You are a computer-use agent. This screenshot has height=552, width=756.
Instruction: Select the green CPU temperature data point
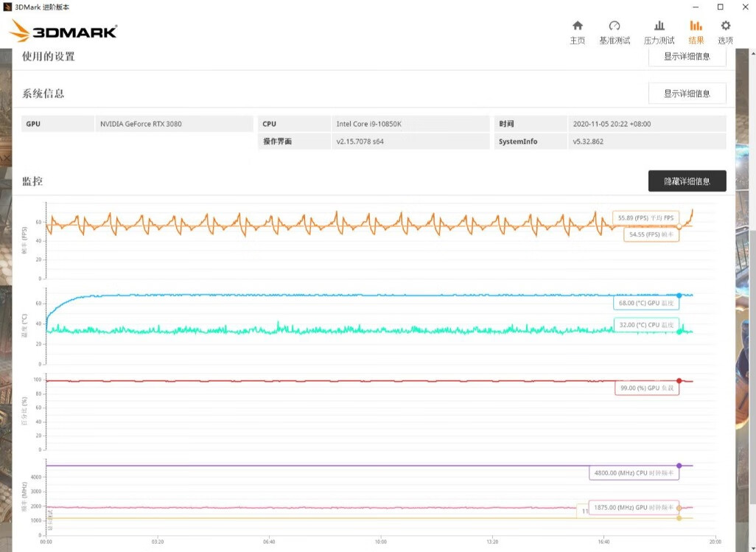point(679,331)
